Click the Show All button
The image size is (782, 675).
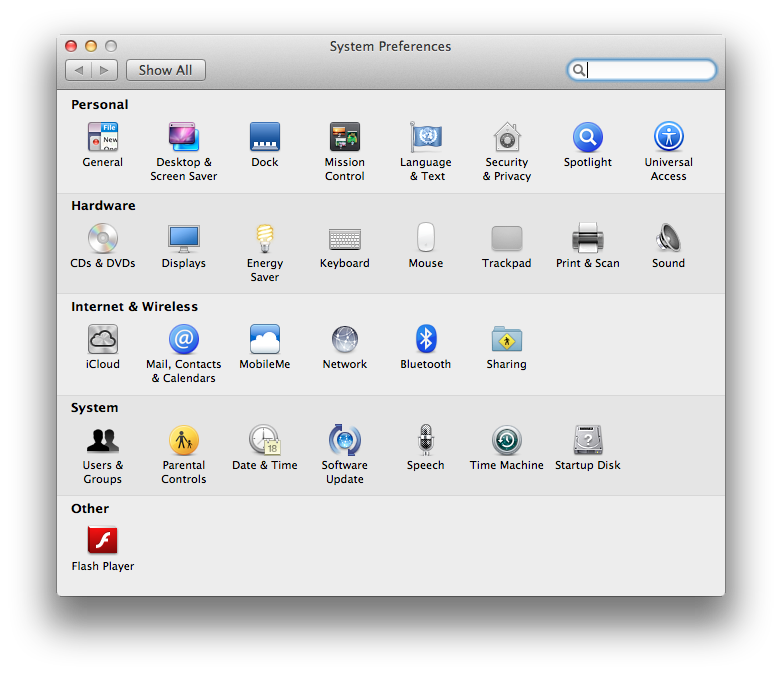tap(166, 70)
